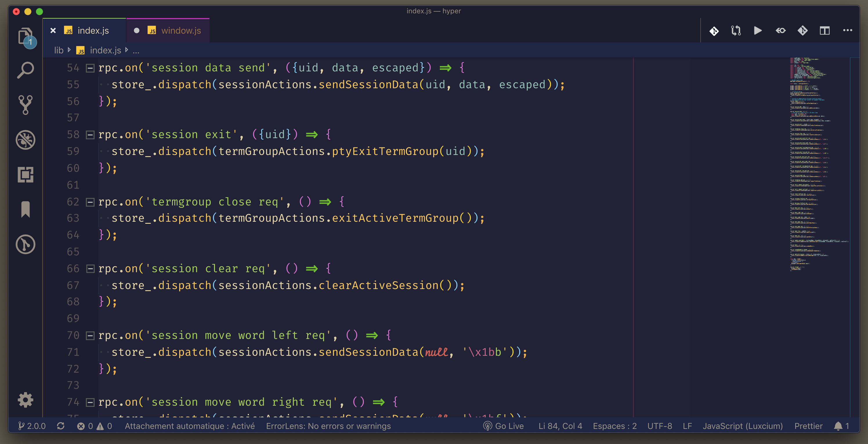This screenshot has width=868, height=444.
Task: Collapse the 'session exit' block at line 58
Action: pos(90,135)
